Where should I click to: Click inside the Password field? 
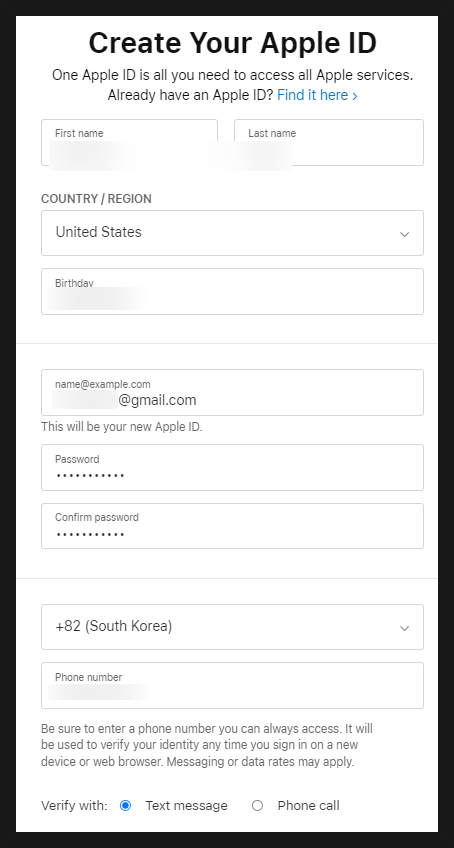click(232, 467)
